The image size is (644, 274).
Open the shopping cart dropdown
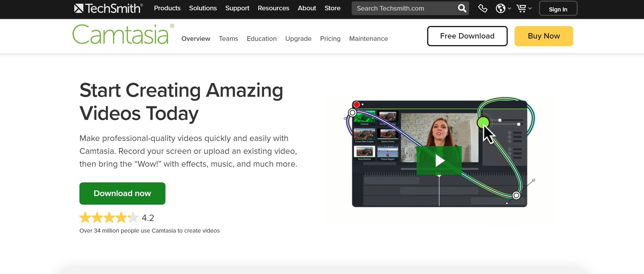tap(524, 8)
